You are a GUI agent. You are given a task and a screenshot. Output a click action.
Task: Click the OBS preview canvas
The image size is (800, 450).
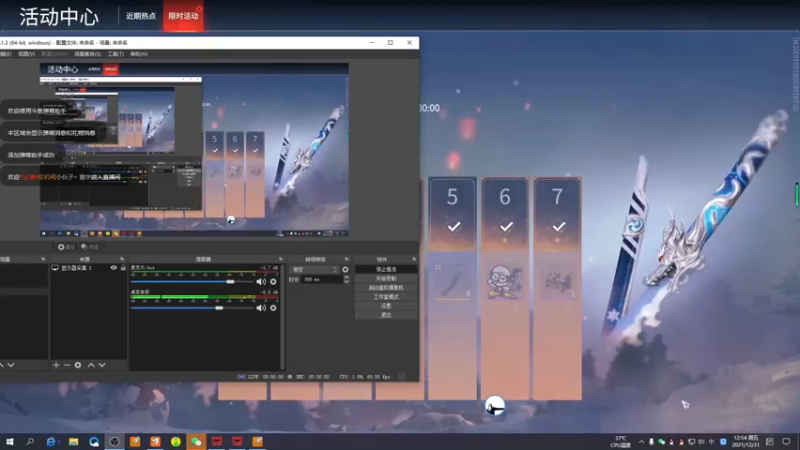click(x=194, y=150)
